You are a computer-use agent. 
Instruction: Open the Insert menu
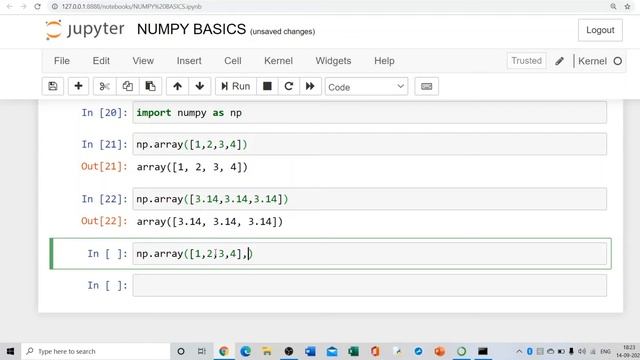[189, 61]
